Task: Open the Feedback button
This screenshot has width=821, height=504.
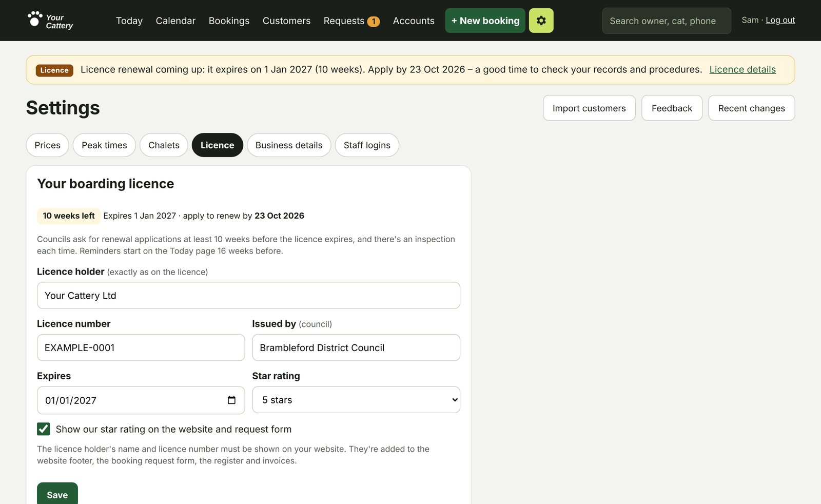Action: pos(672,108)
